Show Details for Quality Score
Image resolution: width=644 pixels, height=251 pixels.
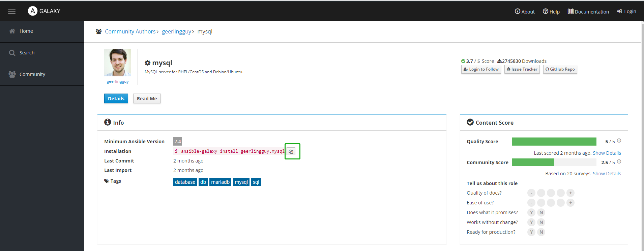point(607,153)
